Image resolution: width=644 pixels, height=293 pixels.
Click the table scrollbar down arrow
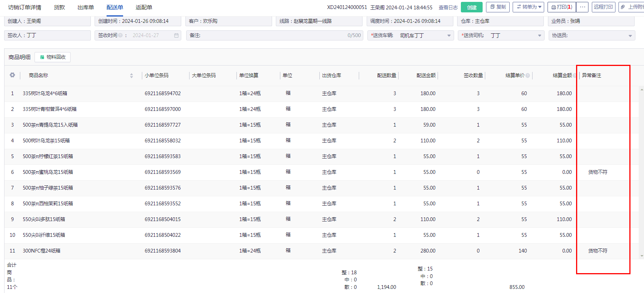[x=641, y=256]
